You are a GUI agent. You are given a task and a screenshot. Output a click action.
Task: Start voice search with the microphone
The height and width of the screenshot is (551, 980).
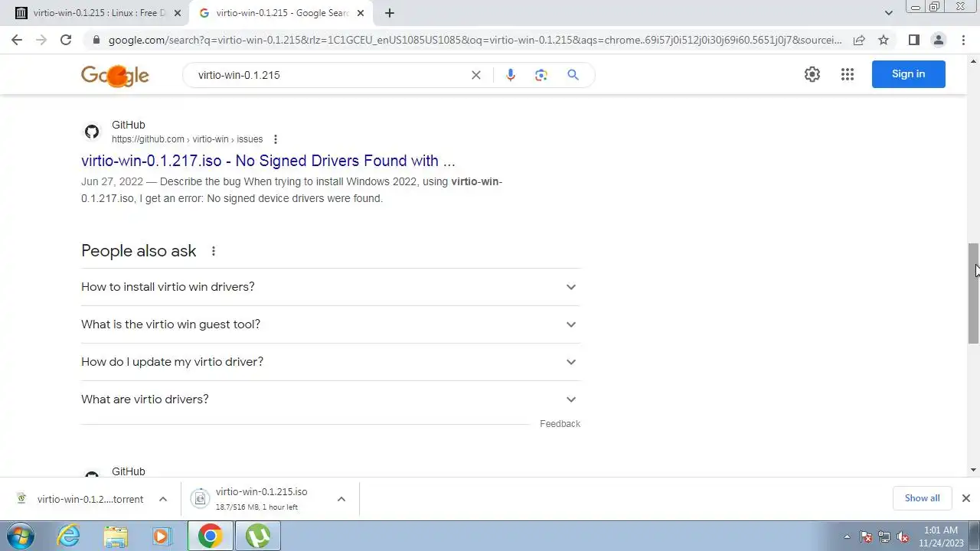511,75
